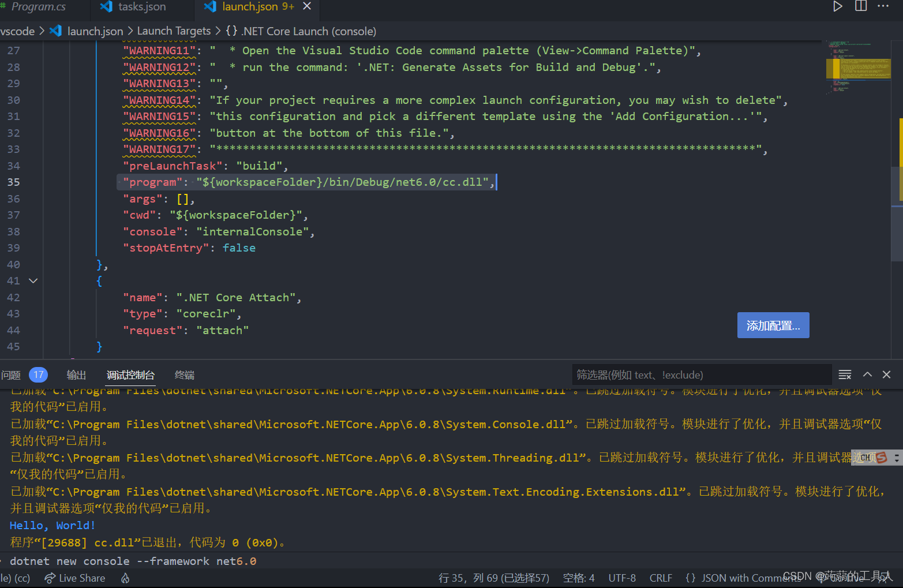Close the bottom panel
The width and height of the screenshot is (903, 588).
click(x=887, y=374)
